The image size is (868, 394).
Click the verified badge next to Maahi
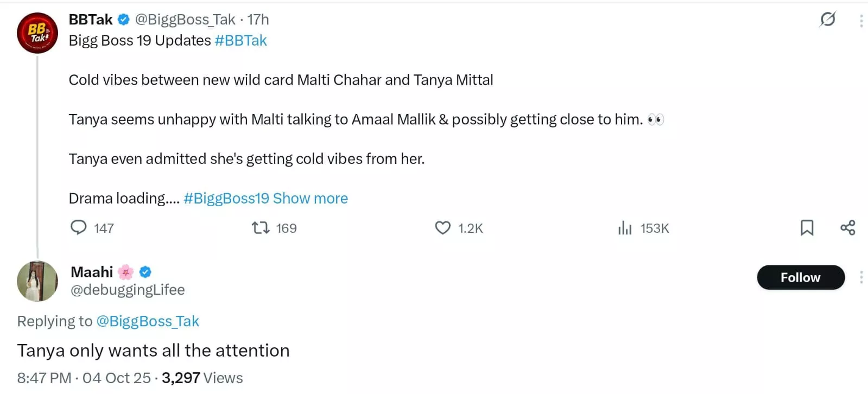click(x=145, y=272)
